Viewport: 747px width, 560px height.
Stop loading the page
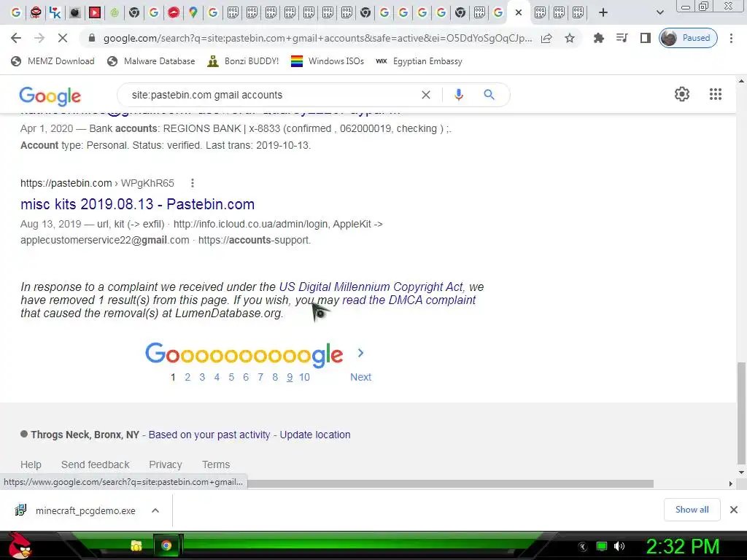coord(63,38)
